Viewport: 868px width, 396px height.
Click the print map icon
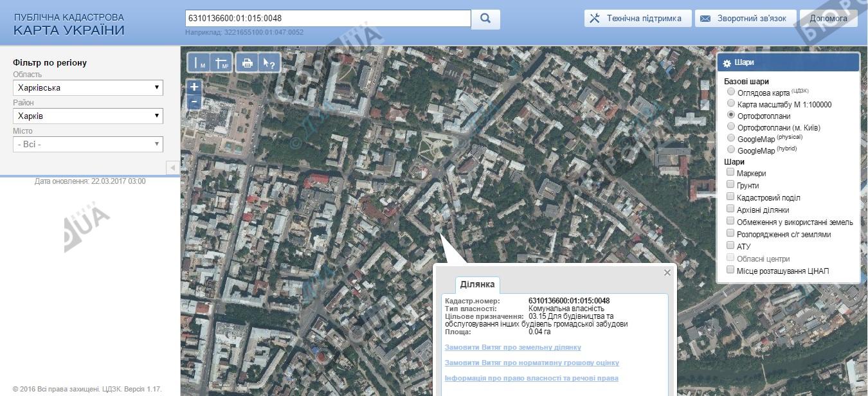[x=247, y=63]
